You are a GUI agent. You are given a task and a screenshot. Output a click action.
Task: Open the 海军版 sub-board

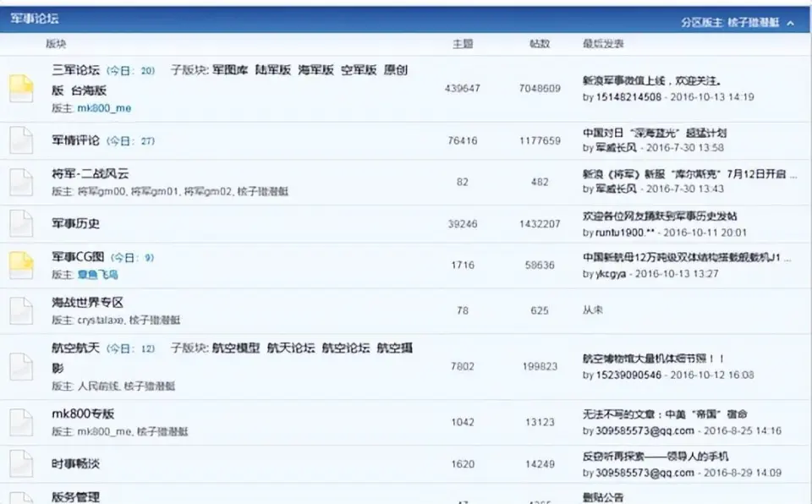pyautogui.click(x=315, y=70)
